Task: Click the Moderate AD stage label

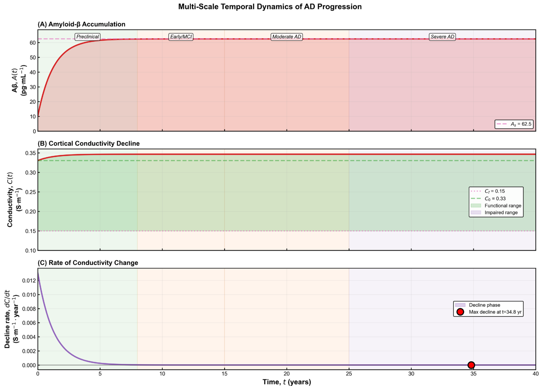Action: [x=286, y=37]
